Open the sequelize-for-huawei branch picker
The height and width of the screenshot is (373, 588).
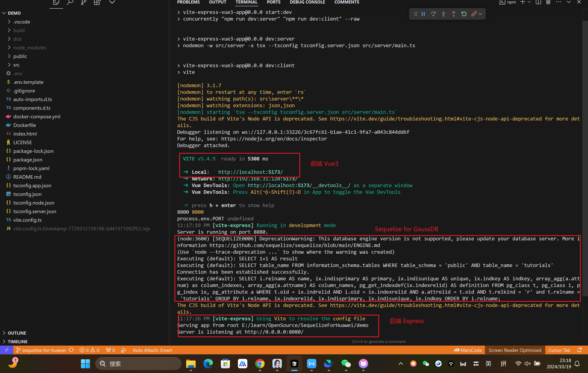(44, 350)
